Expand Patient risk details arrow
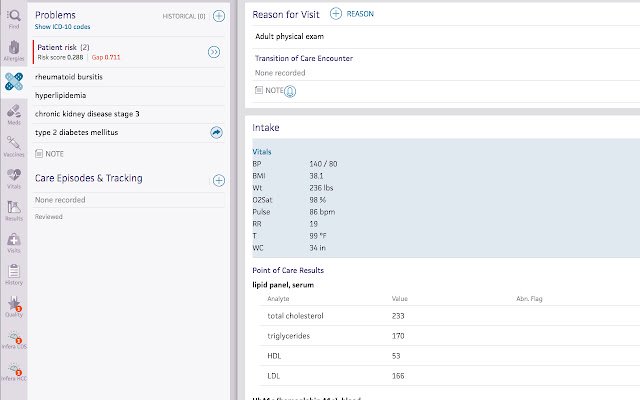This screenshot has height=400, width=640. (x=214, y=52)
